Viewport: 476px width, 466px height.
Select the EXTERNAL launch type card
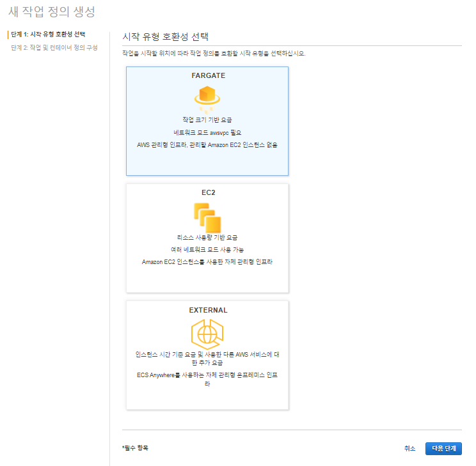207,355
